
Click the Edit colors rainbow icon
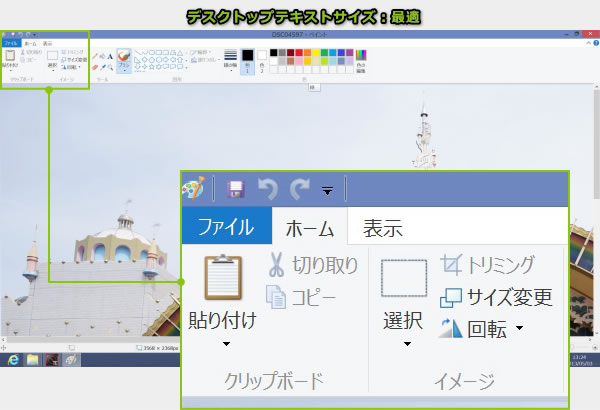point(361,55)
